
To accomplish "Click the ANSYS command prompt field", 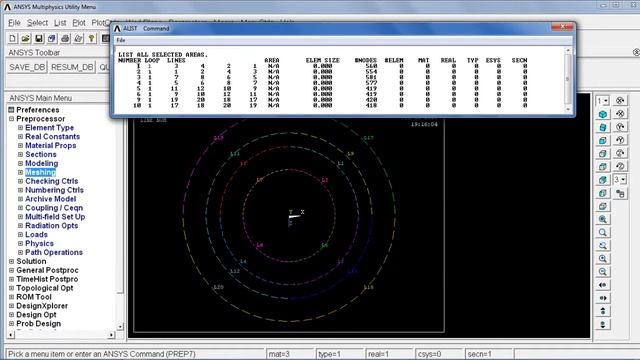I will pyautogui.click(x=135, y=354).
